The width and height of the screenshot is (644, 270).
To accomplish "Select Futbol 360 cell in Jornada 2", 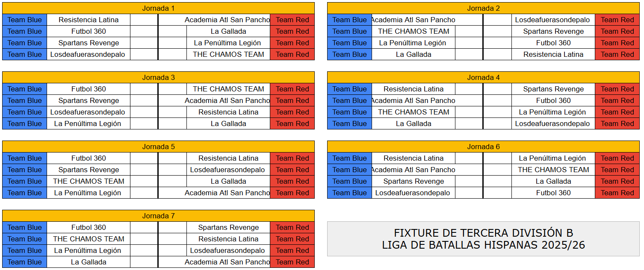I will tap(553, 43).
